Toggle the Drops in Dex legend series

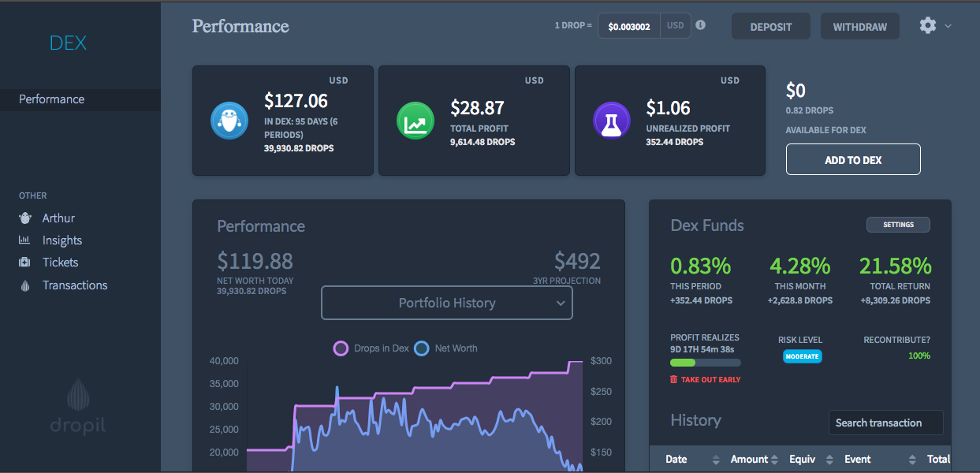tap(371, 348)
